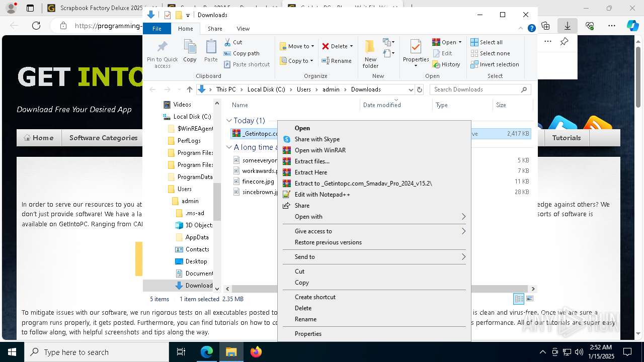Image resolution: width=644 pixels, height=362 pixels.
Task: Select Contacts in the navigation tree
Action: [197, 249]
